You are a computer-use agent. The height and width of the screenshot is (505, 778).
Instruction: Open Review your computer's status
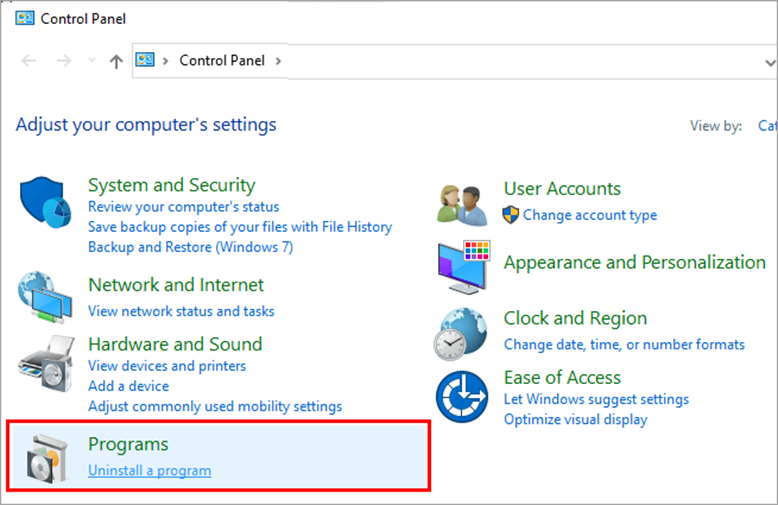pos(184,206)
